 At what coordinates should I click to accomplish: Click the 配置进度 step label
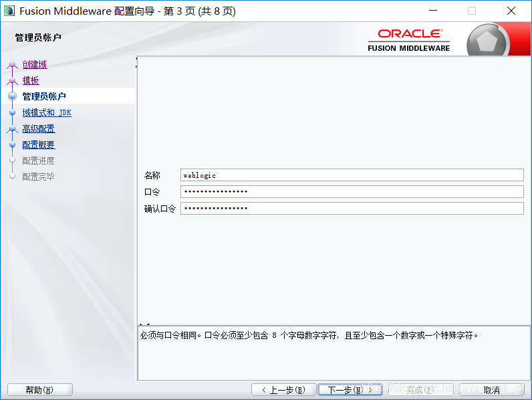click(38, 161)
